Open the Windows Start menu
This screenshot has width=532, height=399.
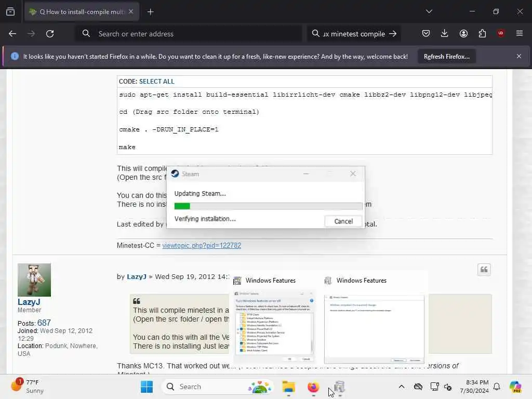click(147, 387)
